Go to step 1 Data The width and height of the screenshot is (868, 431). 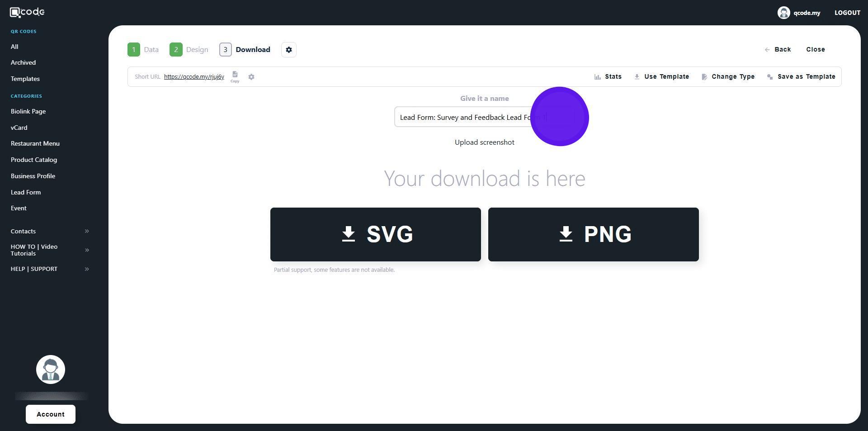coord(143,50)
